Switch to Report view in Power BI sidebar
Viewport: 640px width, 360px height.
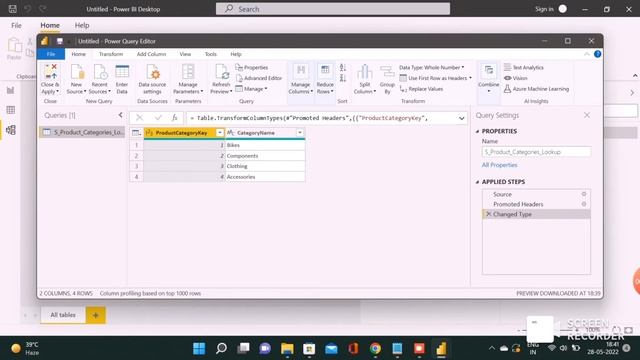pyautogui.click(x=11, y=90)
